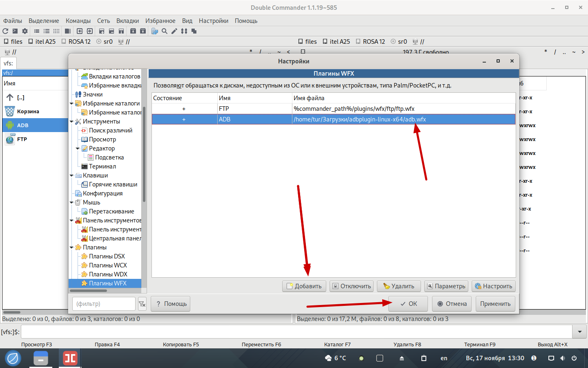Screen dimensions: 588x368
Task: Select Горячие клавиши in settings tree
Action: (113, 184)
